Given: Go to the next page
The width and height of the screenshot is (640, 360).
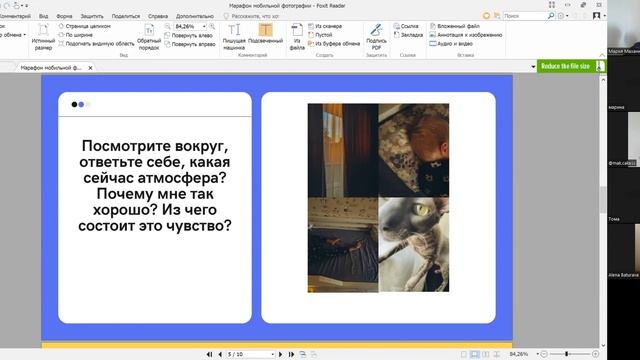Looking at the screenshot, I should coord(280,354).
